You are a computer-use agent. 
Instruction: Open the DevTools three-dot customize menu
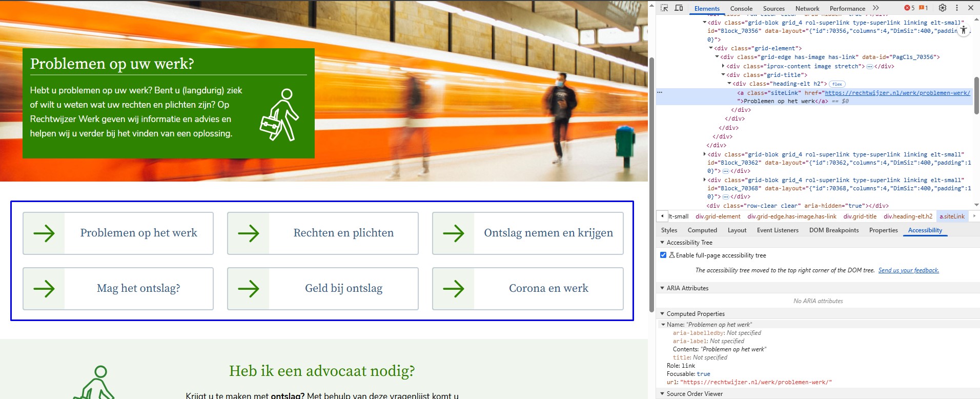tap(956, 8)
